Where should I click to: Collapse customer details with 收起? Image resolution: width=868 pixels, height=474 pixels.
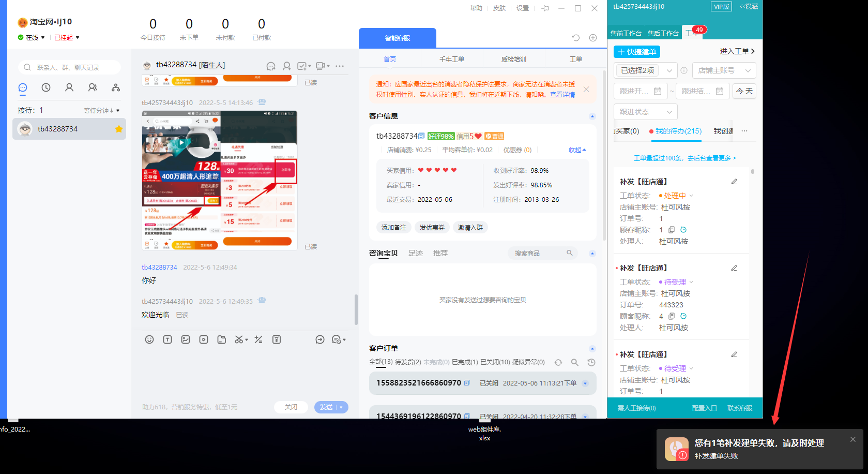(x=577, y=150)
